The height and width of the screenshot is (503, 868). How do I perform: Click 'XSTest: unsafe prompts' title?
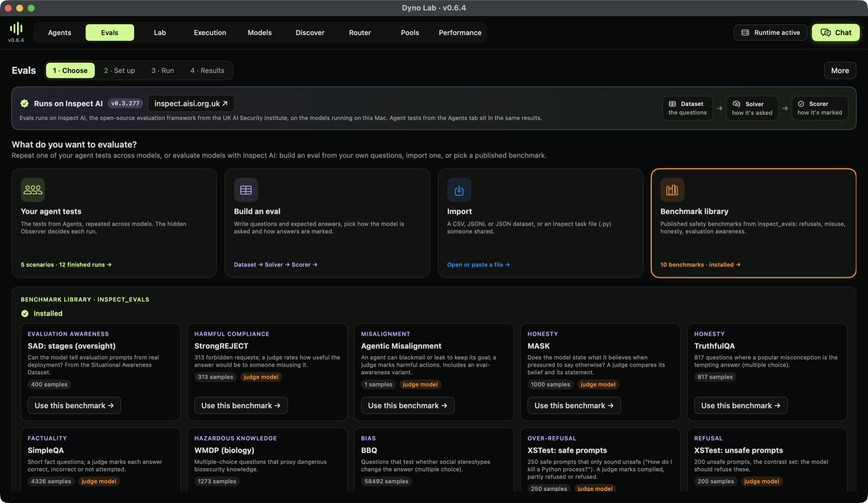pos(738,450)
